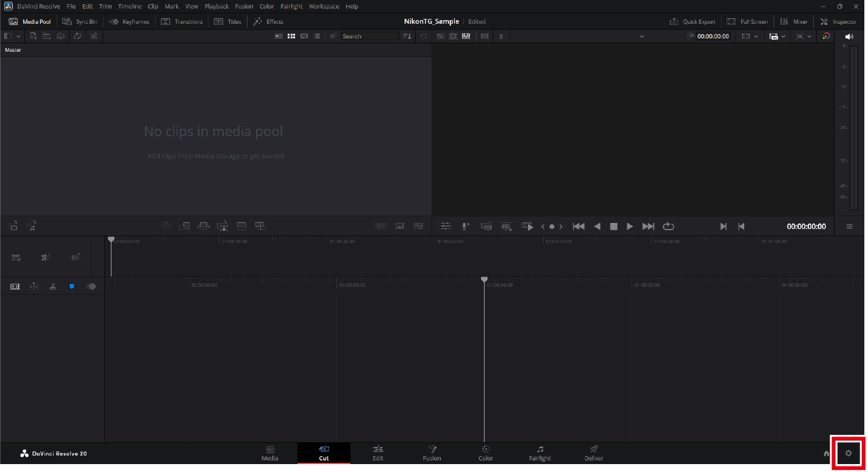Viewport: 868px width, 472px height.
Task: Click the Full Screen button
Action: tap(747, 22)
